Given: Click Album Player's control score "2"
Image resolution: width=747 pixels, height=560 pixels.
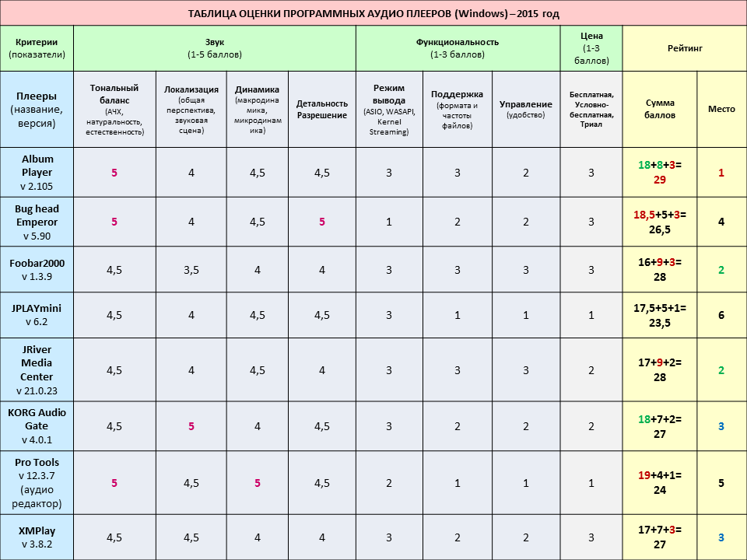Looking at the screenshot, I should click(526, 173).
